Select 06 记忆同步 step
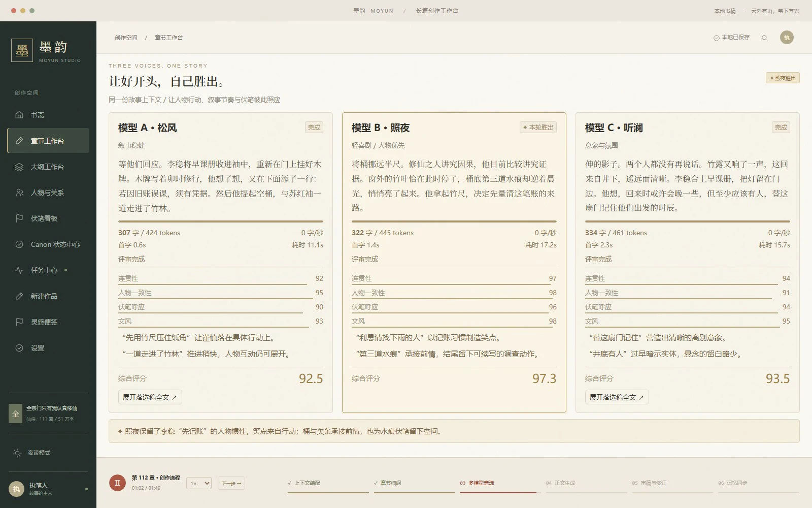 759,484
